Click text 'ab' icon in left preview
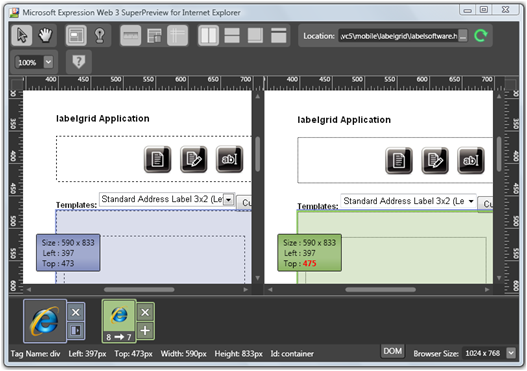527x371 pixels. (230, 159)
